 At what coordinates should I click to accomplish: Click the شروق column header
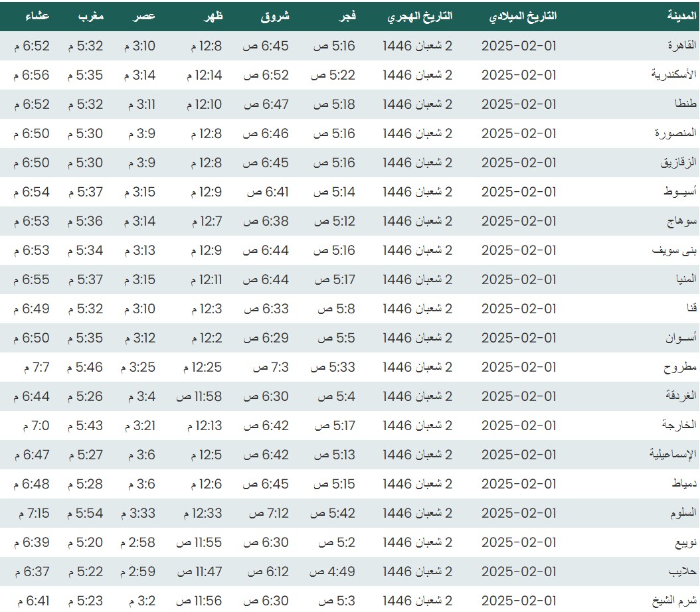[x=275, y=16]
